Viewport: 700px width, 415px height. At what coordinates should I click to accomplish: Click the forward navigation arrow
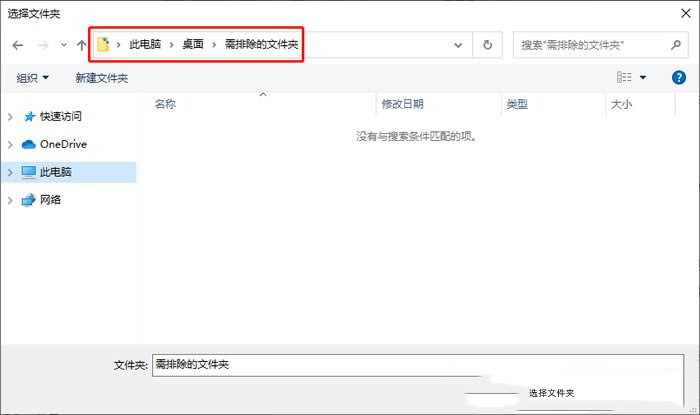[x=43, y=45]
